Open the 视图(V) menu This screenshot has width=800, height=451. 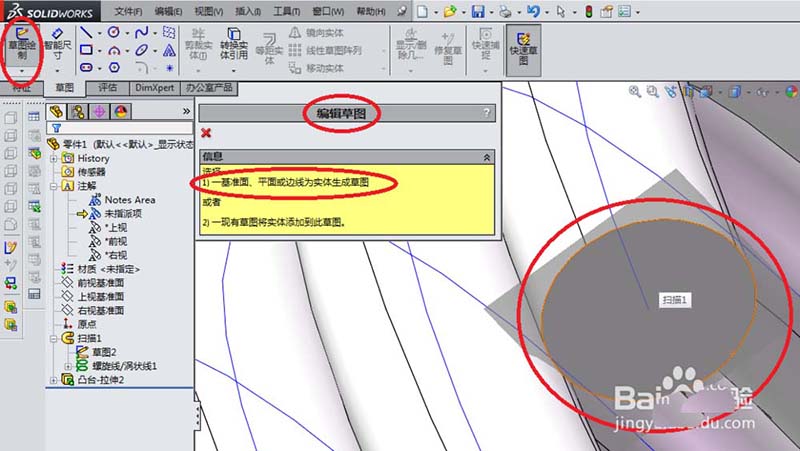pyautogui.click(x=209, y=11)
